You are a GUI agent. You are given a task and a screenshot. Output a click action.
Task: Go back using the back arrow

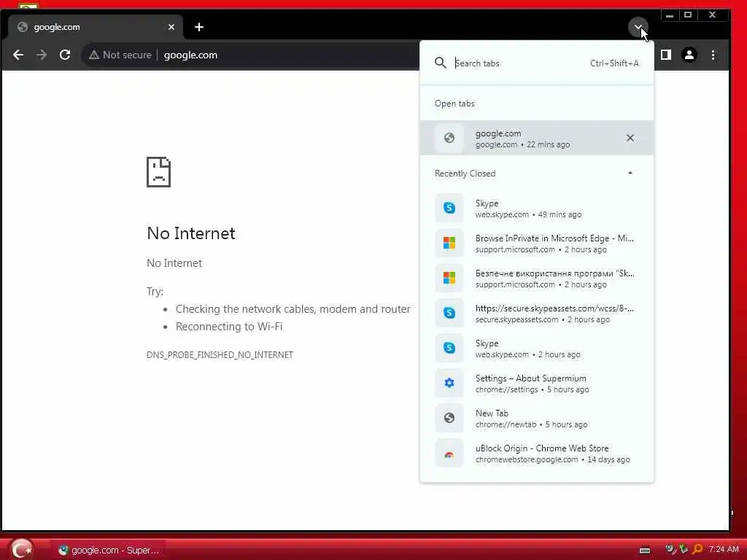pos(18,55)
